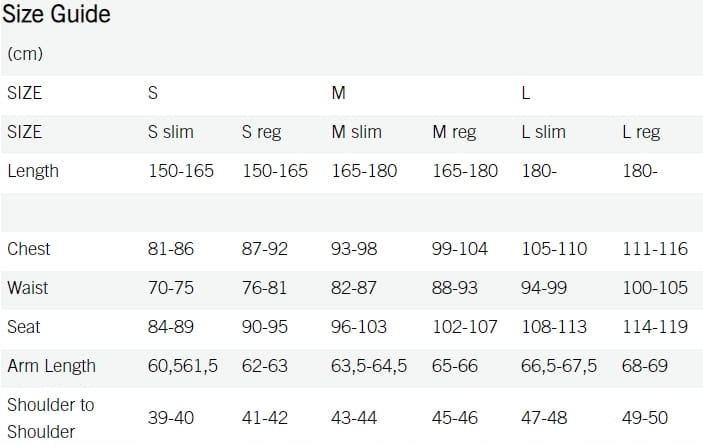Select the S reg column header
The width and height of the screenshot is (703, 445).
(261, 132)
